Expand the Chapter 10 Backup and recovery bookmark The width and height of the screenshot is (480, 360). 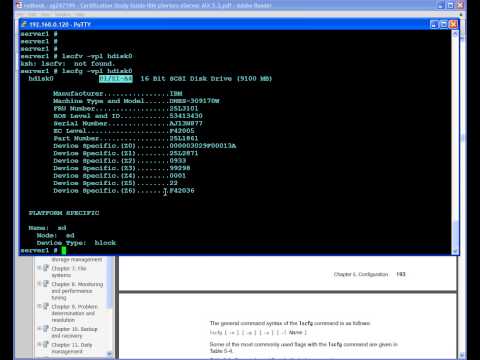(x=39, y=329)
